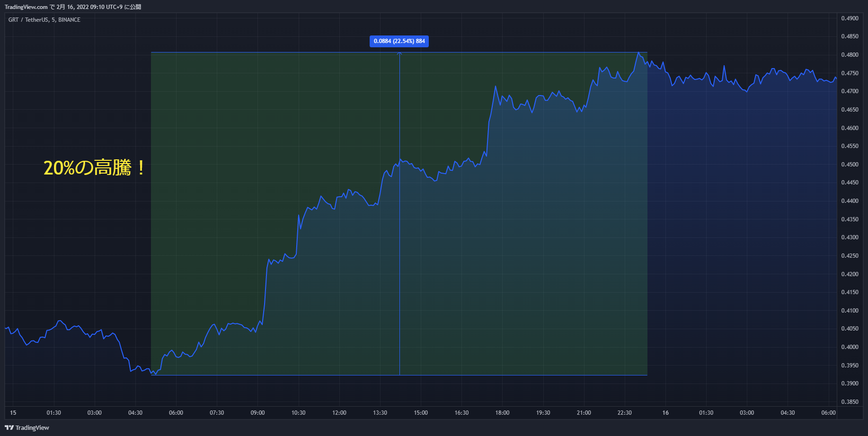
Task: Click the 16:30 time axis label
Action: 461,413
